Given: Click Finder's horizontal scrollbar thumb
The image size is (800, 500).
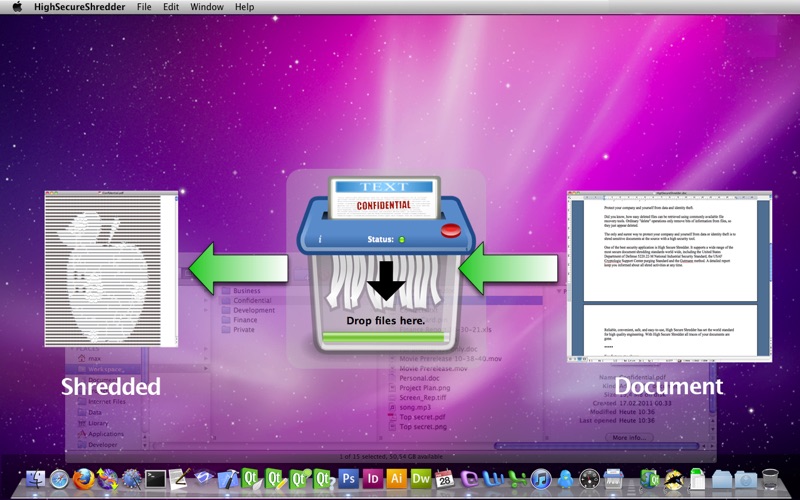Looking at the screenshot, I should [595, 446].
